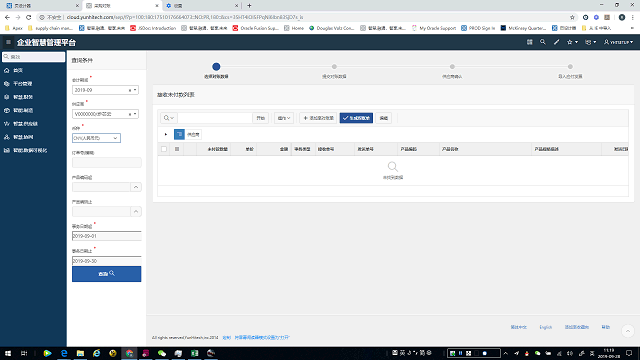640x360 pixels.
Task: Clear the V0000000 supplier value with x
Action: [x=130, y=114]
